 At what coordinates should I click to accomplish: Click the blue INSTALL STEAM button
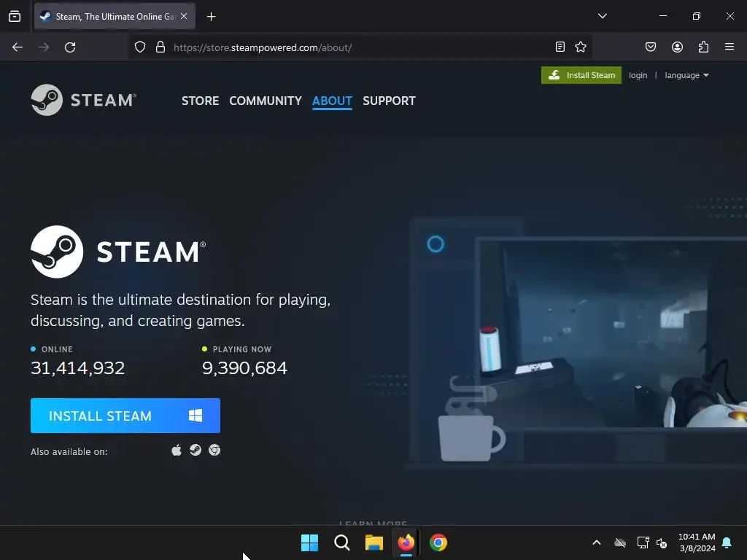125,416
